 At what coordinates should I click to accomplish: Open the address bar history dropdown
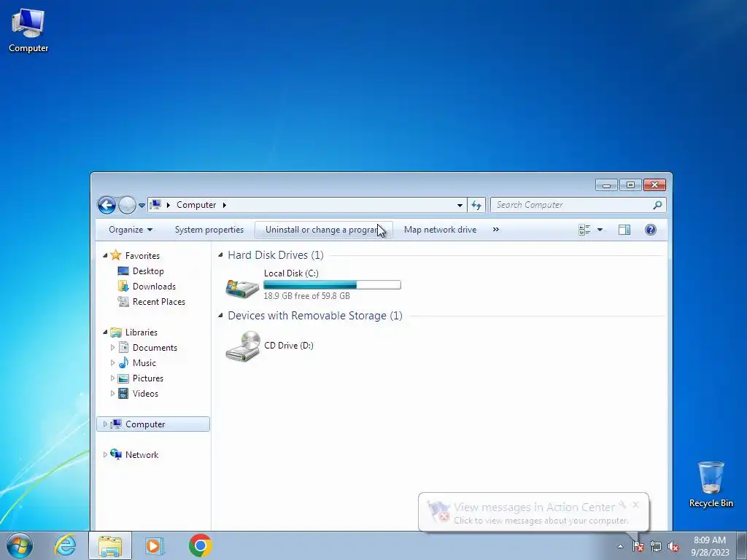click(x=460, y=205)
